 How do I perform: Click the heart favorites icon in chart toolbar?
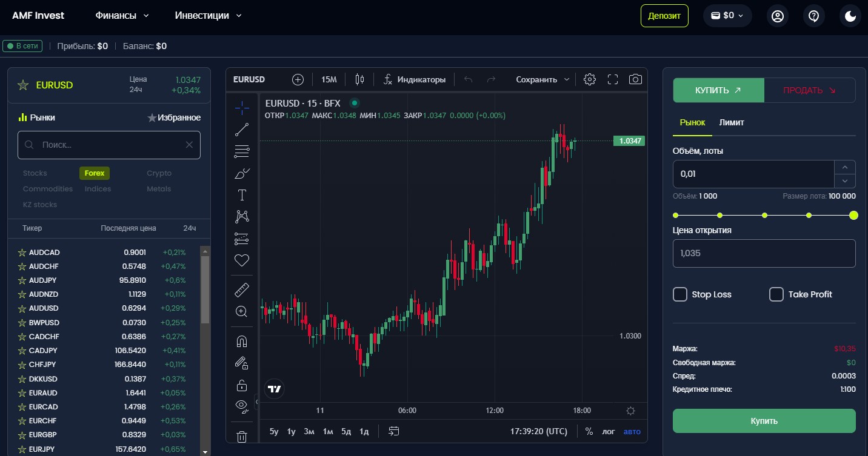(x=242, y=260)
